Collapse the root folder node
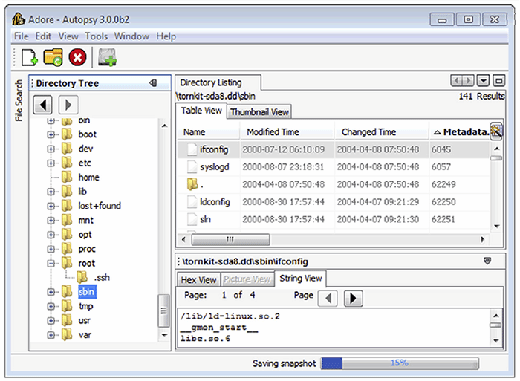The height and width of the screenshot is (381, 520). pos(51,263)
